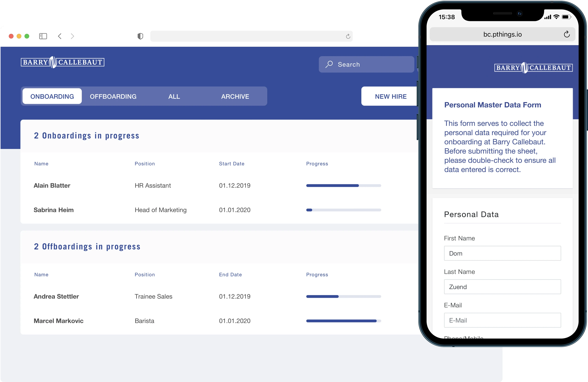Click the phone browser reload icon
The width and height of the screenshot is (588, 382).
(x=567, y=34)
